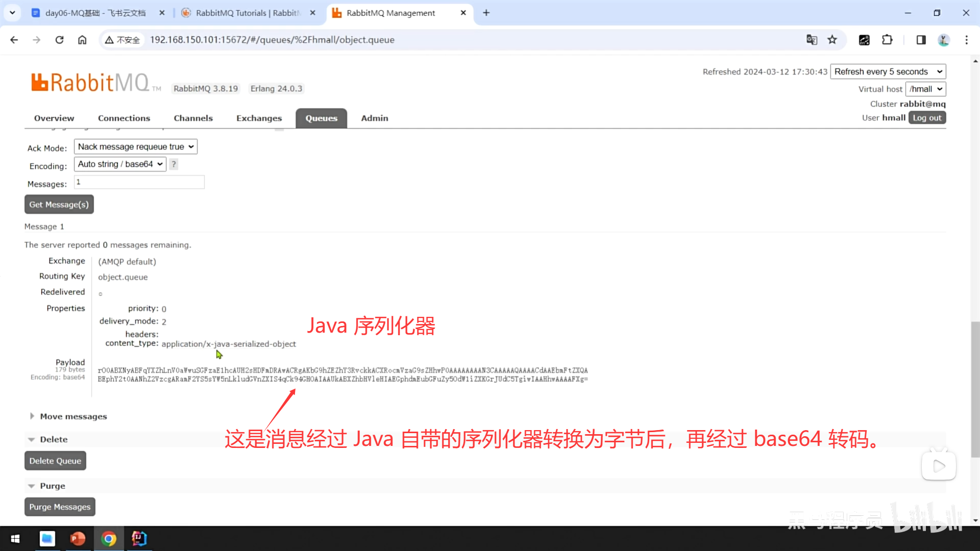The height and width of the screenshot is (551, 980).
Task: Click the Purge Messages button
Action: (60, 507)
